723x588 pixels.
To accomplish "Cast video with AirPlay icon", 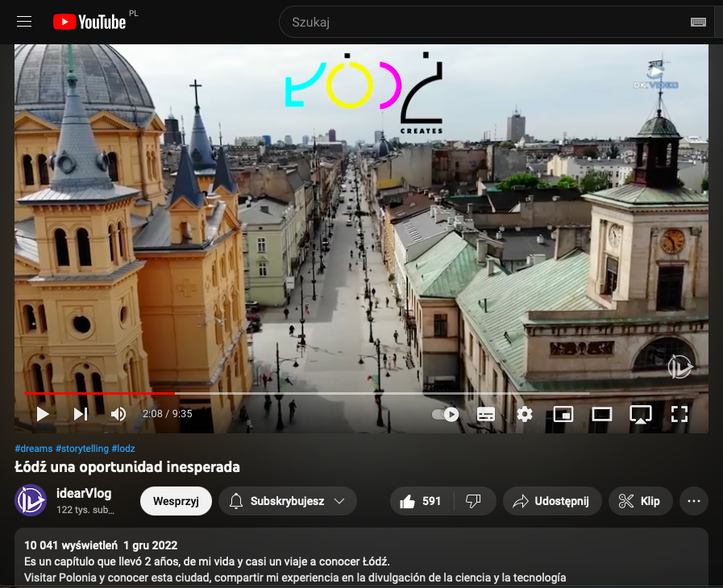I will click(x=641, y=414).
